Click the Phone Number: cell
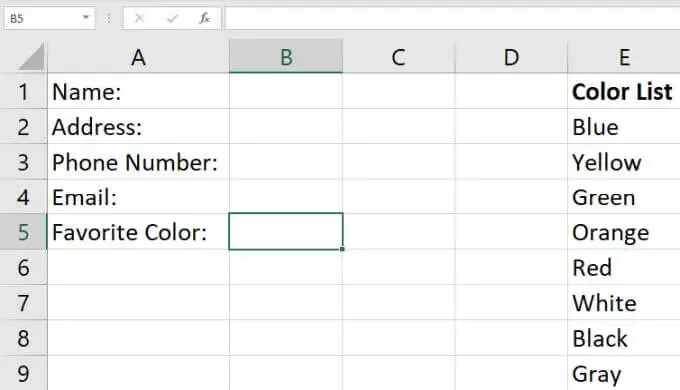680x390 pixels. [138, 162]
